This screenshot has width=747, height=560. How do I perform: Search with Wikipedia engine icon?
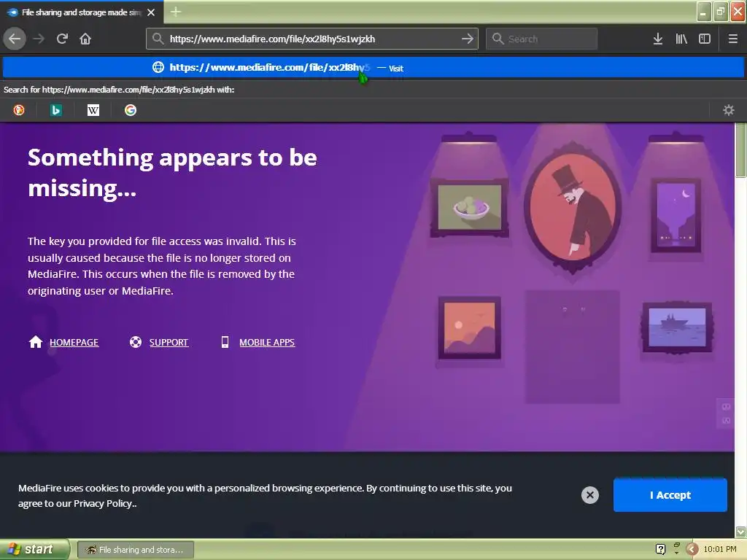[x=93, y=110]
